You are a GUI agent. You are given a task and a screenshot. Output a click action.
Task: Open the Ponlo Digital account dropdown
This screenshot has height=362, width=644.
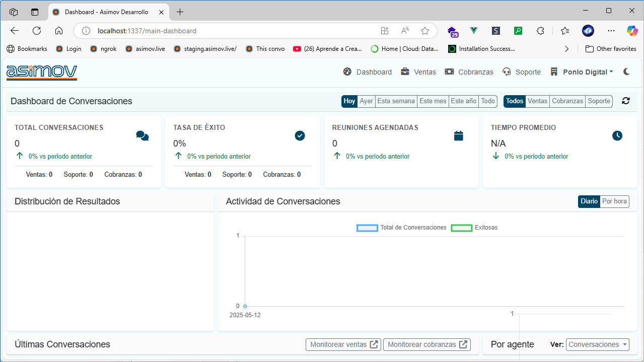(x=582, y=71)
